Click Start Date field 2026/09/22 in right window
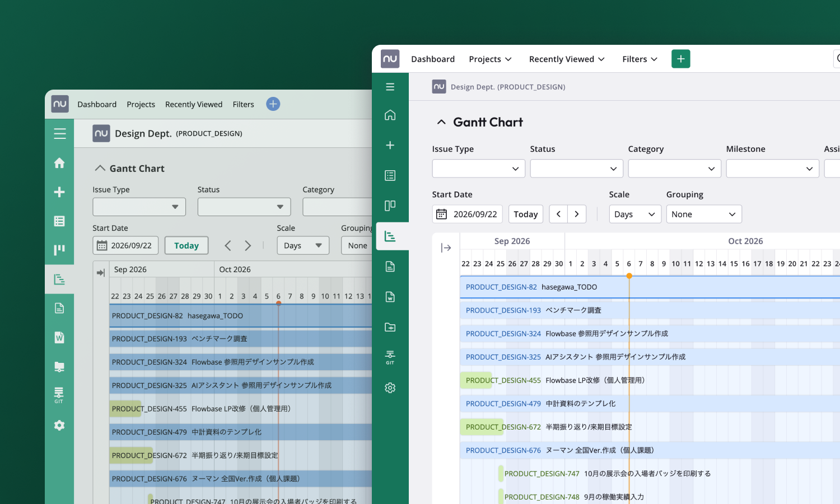 (467, 214)
